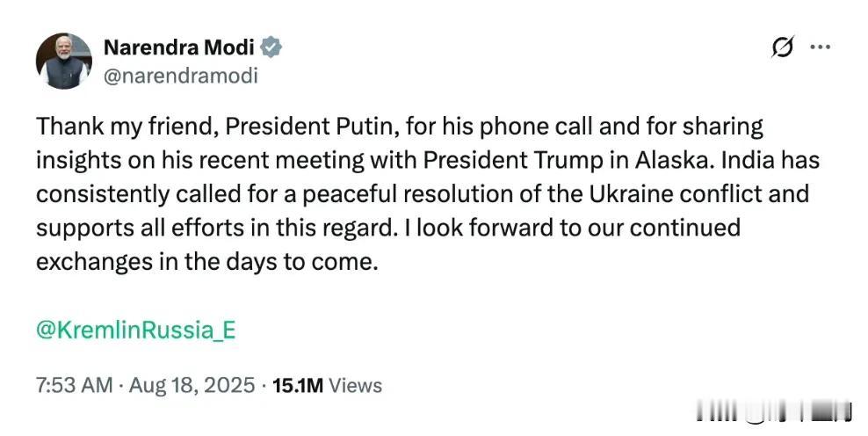
Task: Click the 7:53 AM timestamp
Action: pyautogui.click(x=74, y=385)
